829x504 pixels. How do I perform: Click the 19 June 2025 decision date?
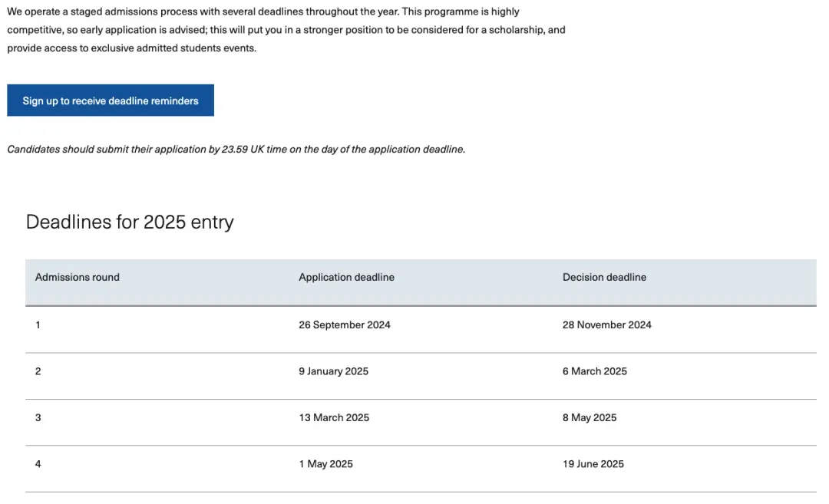[x=593, y=464]
